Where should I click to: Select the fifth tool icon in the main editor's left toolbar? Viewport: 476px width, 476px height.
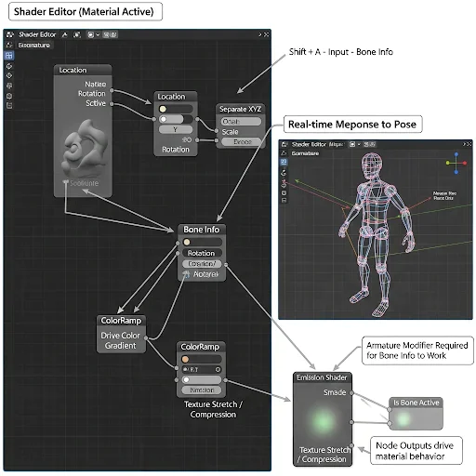pos(9,96)
